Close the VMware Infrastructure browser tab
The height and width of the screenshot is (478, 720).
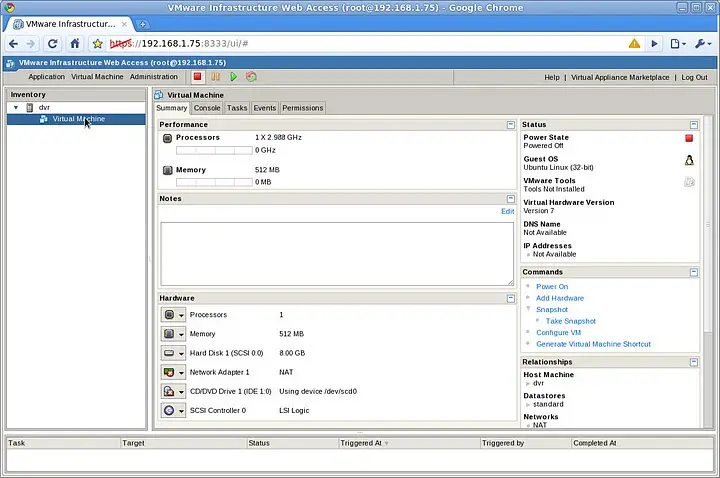124,24
